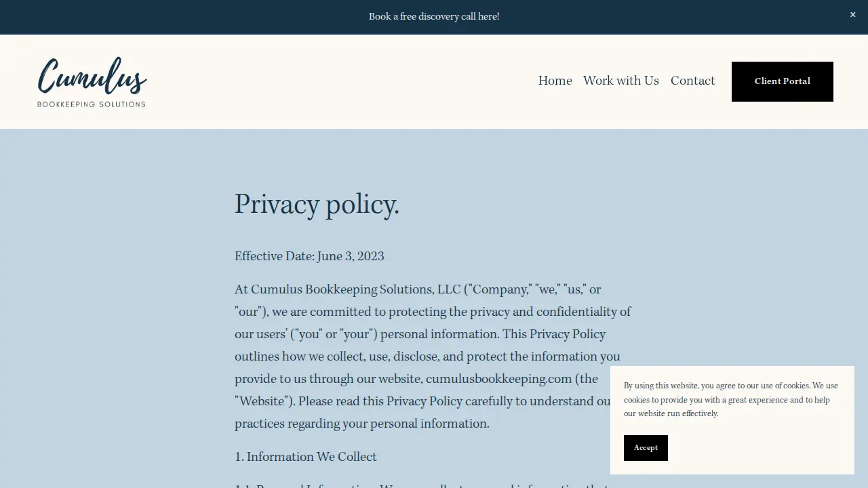868x488 pixels.
Task: Click the line beginning 'practices regarding your personal'
Action: (x=362, y=424)
